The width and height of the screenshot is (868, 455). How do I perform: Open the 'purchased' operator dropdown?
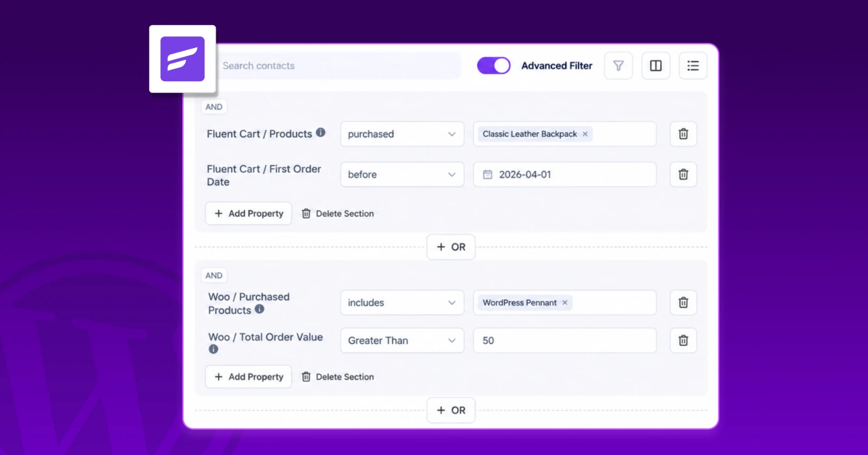coord(402,134)
